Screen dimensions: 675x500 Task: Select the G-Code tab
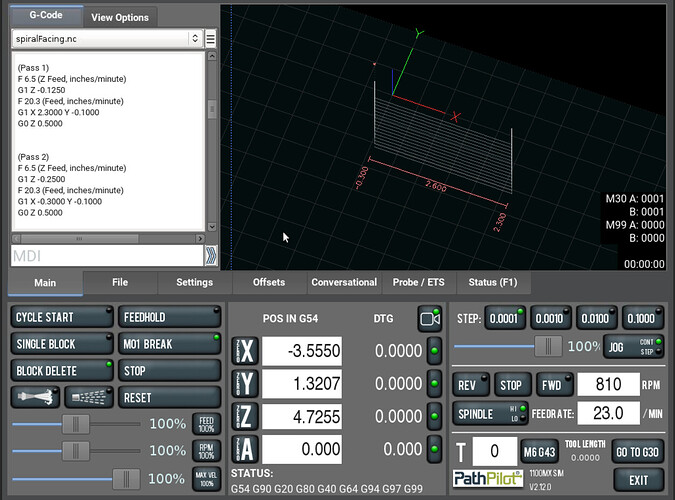click(x=46, y=16)
